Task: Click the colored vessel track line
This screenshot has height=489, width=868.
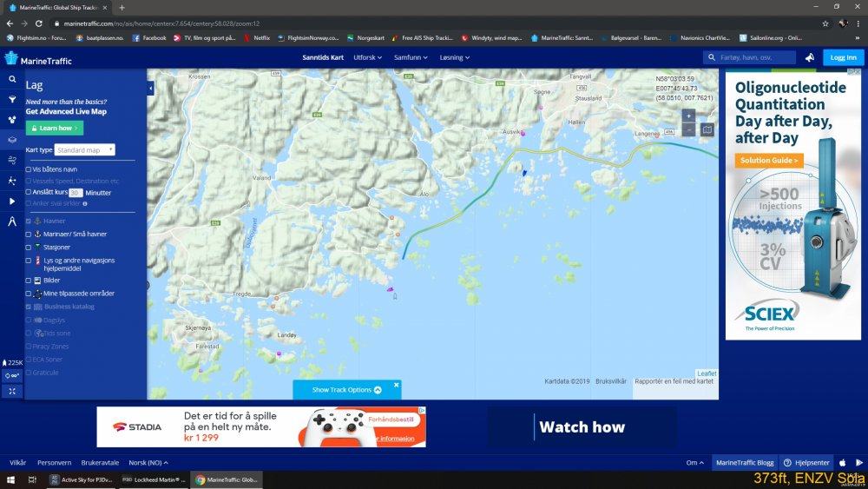Action: coord(562,149)
